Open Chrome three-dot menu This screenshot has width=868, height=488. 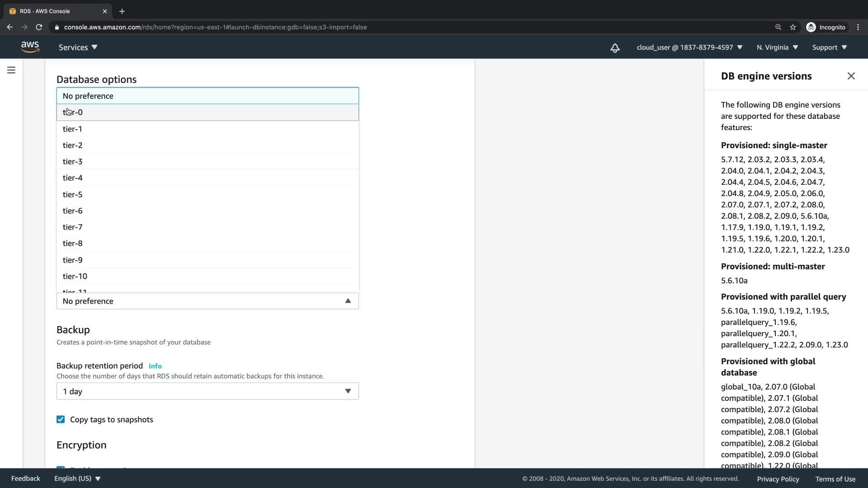click(858, 27)
